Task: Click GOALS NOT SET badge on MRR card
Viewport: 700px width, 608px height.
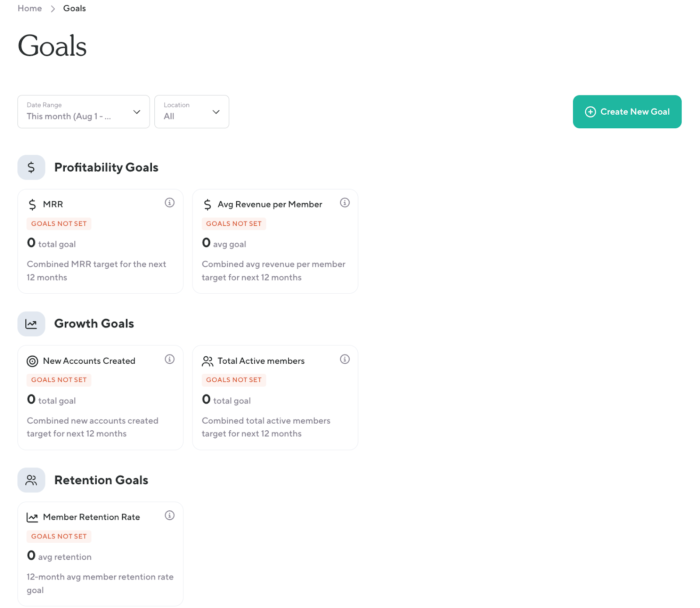Action: 59,224
